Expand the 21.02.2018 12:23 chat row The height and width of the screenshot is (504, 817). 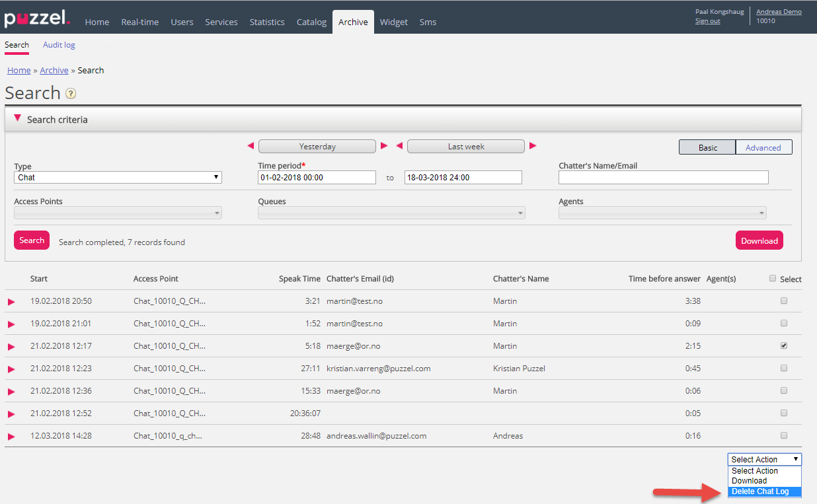11,369
